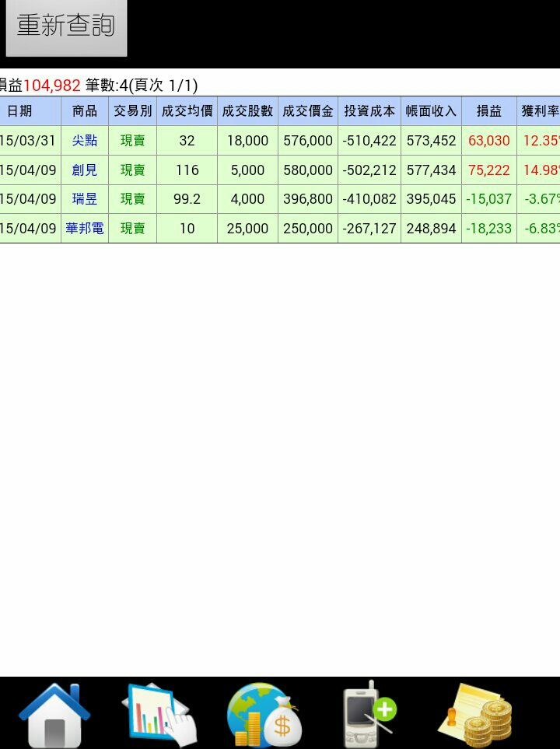Select the total profit 104,982 value
Viewport: 560px width, 749px height.
point(51,86)
